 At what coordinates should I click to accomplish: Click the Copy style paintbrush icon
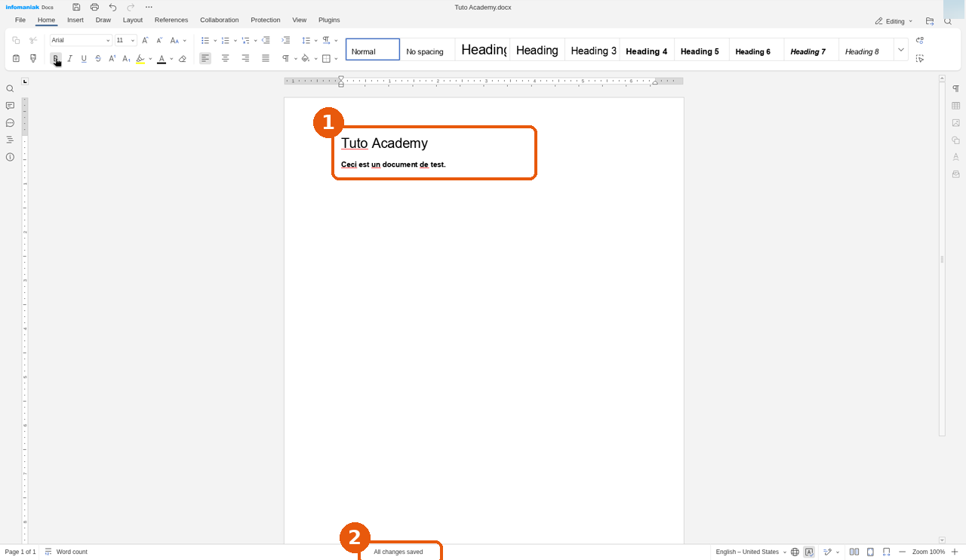click(33, 58)
